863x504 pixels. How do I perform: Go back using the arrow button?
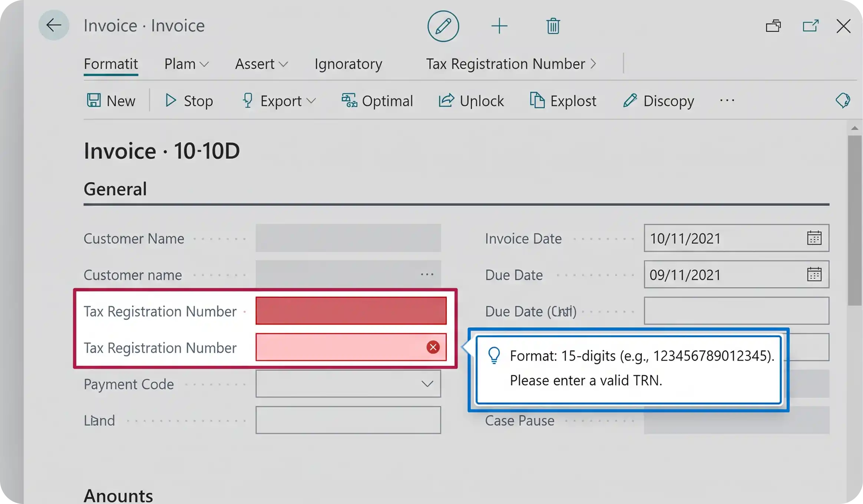54,26
